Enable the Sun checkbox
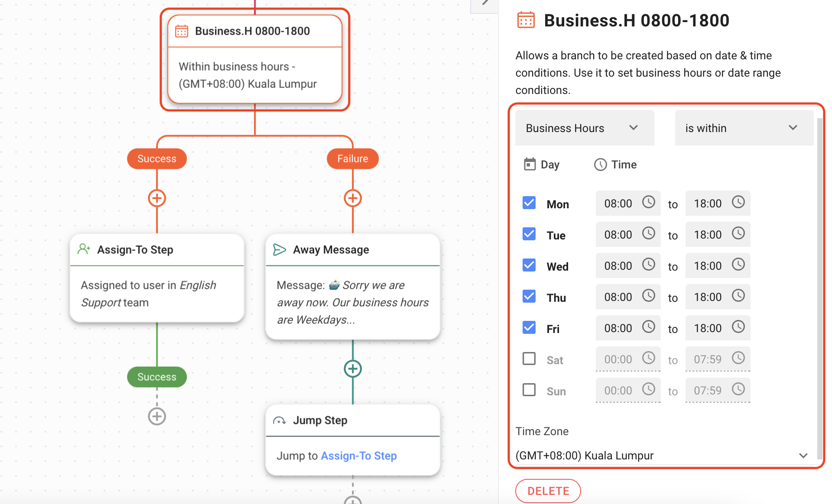The height and width of the screenshot is (504, 832). 529,390
